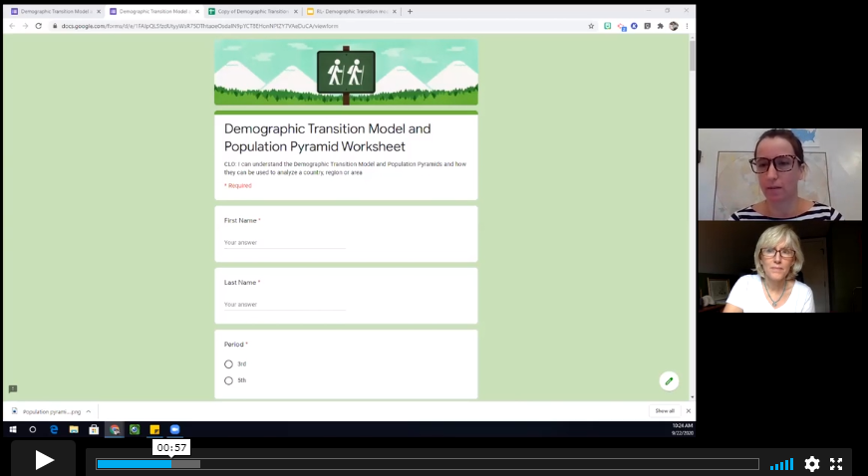Screen dimensions: 868x476
Task: Click the top webcam video of woman with glasses
Action: [x=779, y=174]
